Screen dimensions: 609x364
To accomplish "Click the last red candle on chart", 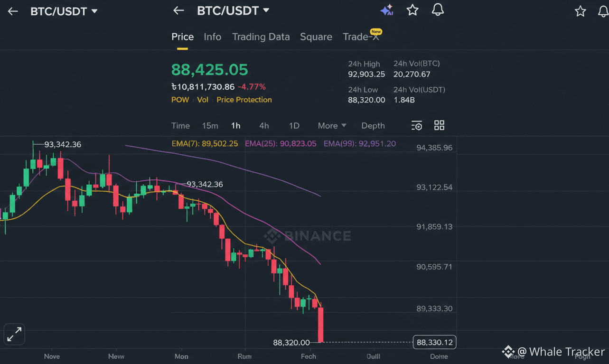I will tap(321, 325).
